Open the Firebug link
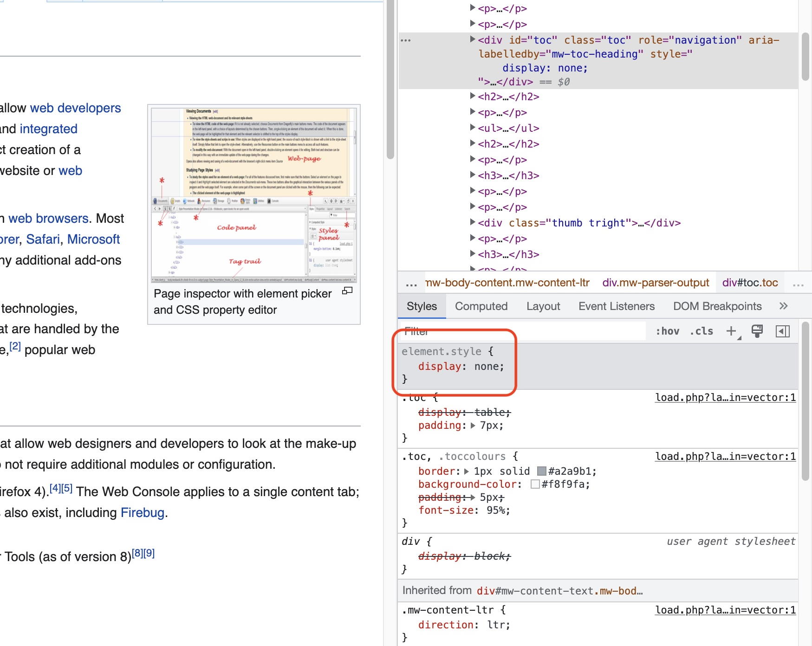Image resolution: width=812 pixels, height=646 pixels. tap(143, 513)
